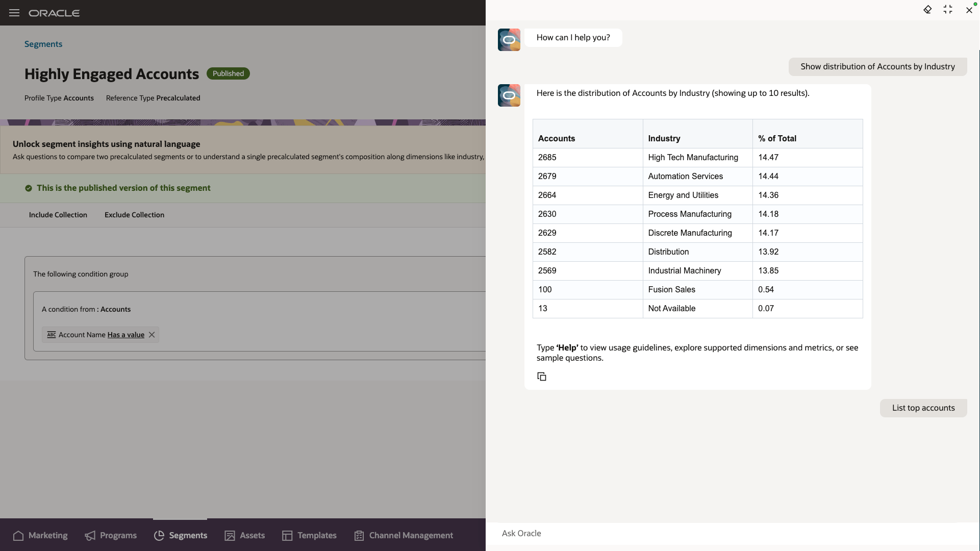
Task: Open Programs via megaphone icon
Action: (90, 535)
